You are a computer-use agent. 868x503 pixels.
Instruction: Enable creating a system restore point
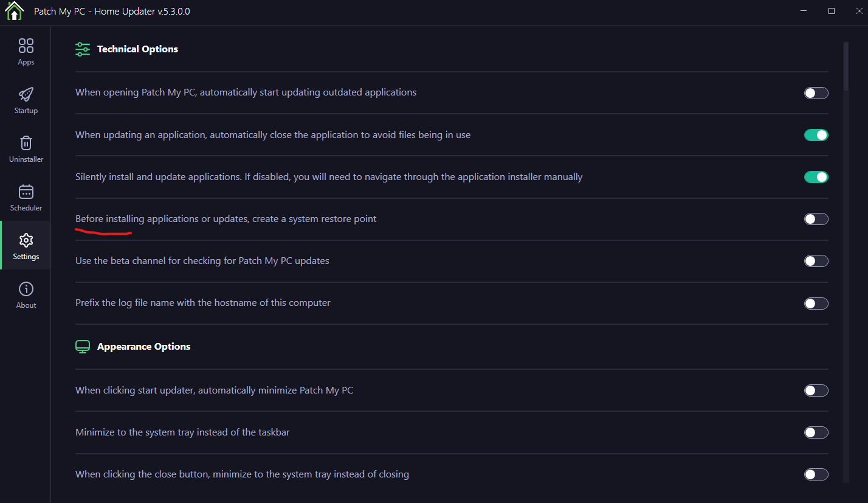coord(816,219)
